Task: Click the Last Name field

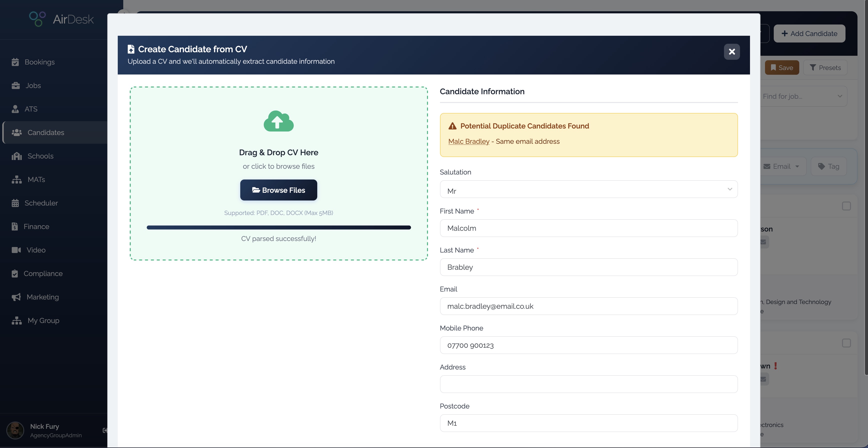Action: [589, 267]
